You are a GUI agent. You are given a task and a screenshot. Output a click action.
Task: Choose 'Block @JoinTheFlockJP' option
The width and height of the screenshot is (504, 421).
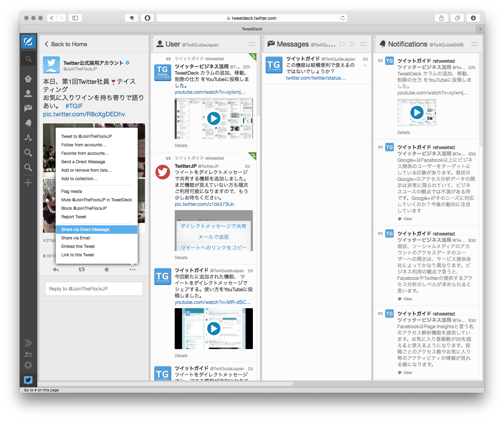[97, 208]
